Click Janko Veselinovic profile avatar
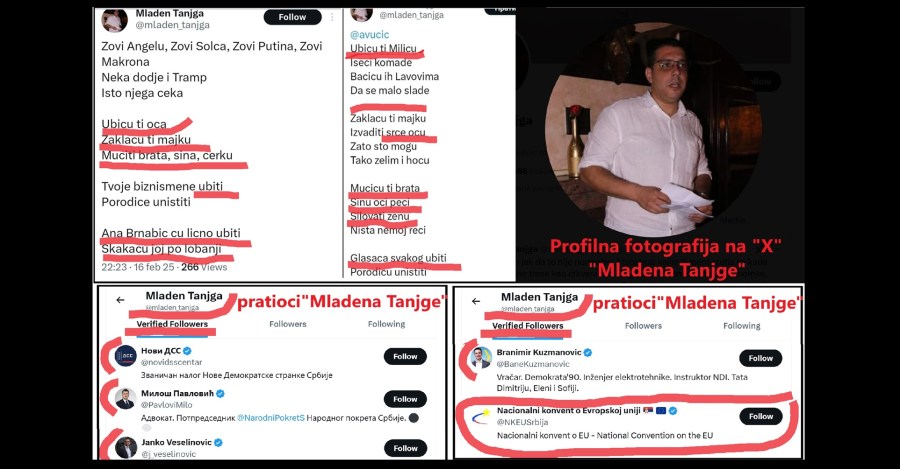 [125, 446]
